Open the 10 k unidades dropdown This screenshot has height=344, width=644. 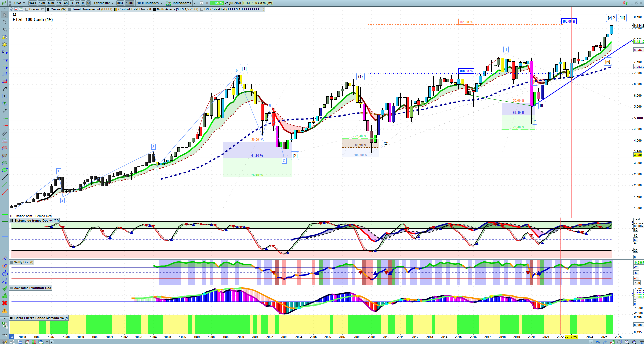coord(150,3)
